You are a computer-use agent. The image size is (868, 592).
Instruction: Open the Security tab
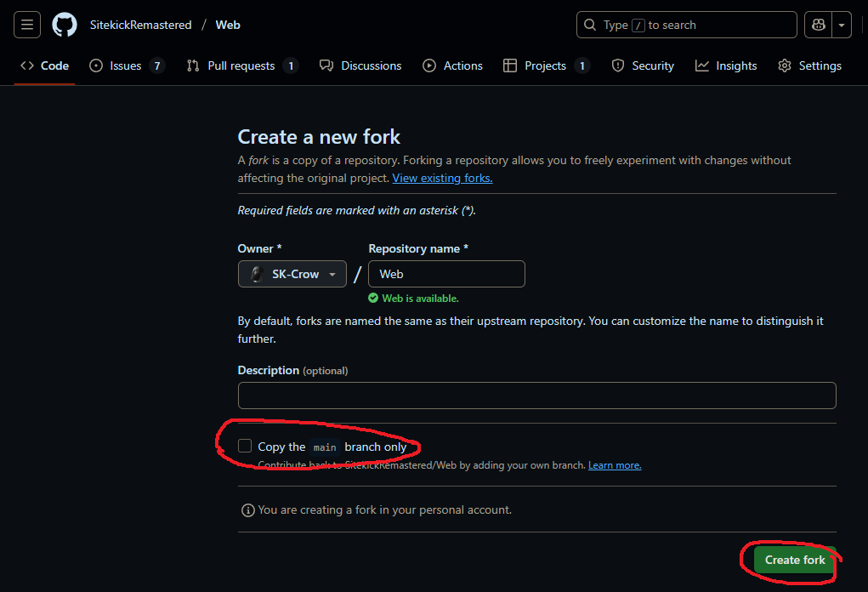point(643,65)
